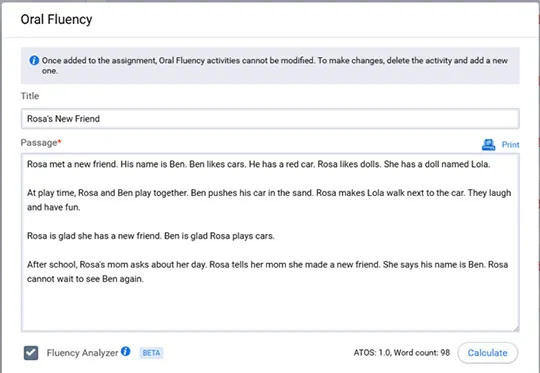Click the info icon in the notice banner
Viewport: 540px width, 373px height.
[x=34, y=61]
